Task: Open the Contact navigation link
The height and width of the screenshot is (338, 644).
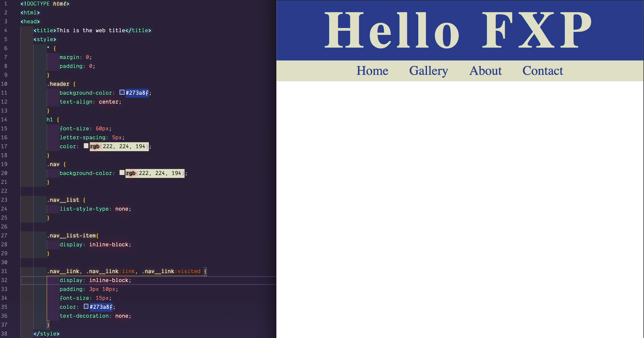Action: point(543,71)
